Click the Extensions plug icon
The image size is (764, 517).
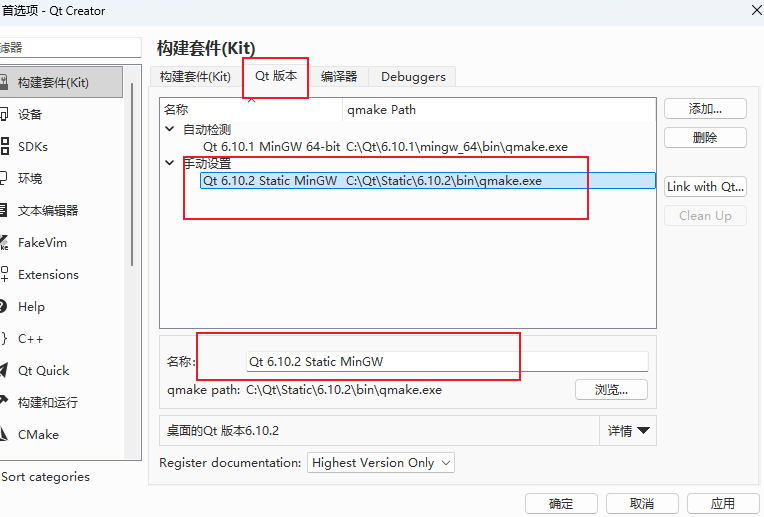[x=4, y=274]
